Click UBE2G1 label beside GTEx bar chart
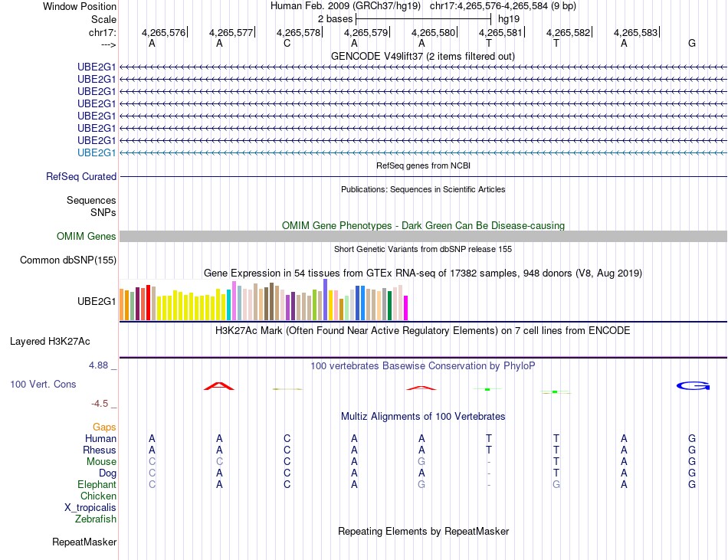The width and height of the screenshot is (728, 560). (x=97, y=302)
